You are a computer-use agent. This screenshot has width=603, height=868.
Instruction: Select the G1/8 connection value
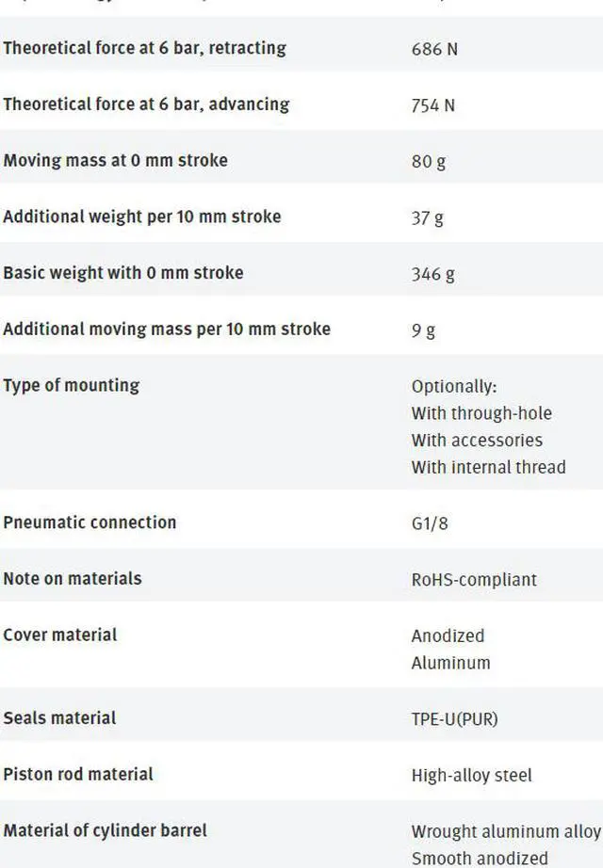point(430,523)
